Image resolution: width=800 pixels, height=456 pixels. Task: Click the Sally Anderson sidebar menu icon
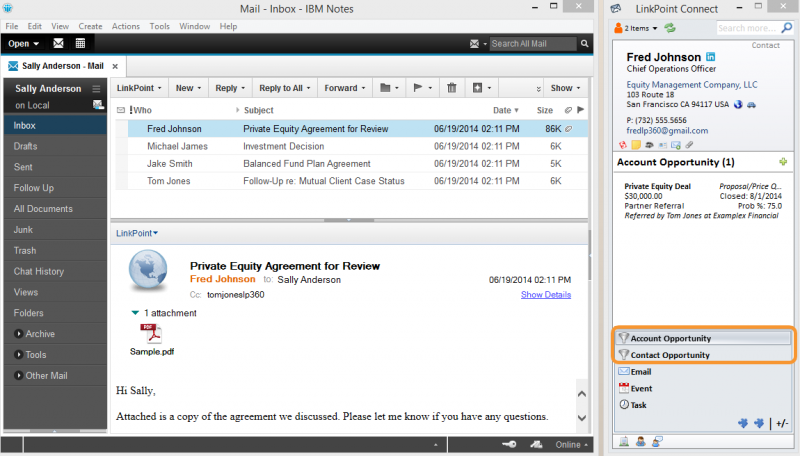(96, 88)
